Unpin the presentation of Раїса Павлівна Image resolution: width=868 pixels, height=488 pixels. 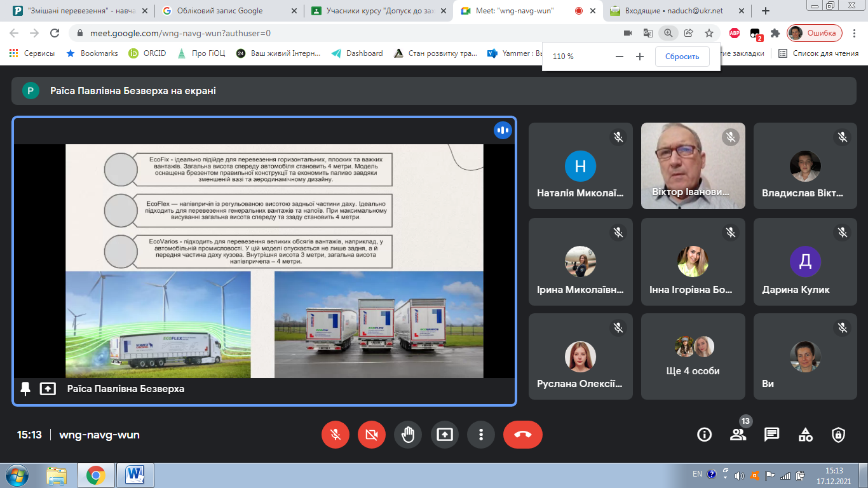click(x=25, y=388)
